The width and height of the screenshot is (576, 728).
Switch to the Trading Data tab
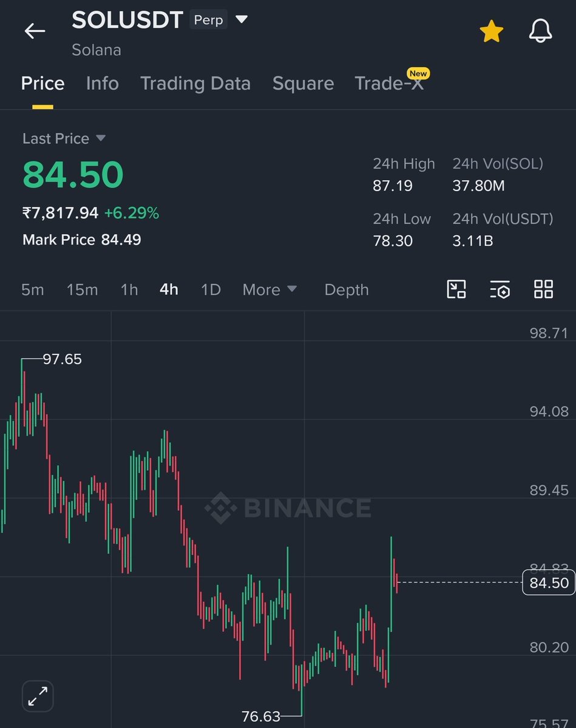point(195,83)
